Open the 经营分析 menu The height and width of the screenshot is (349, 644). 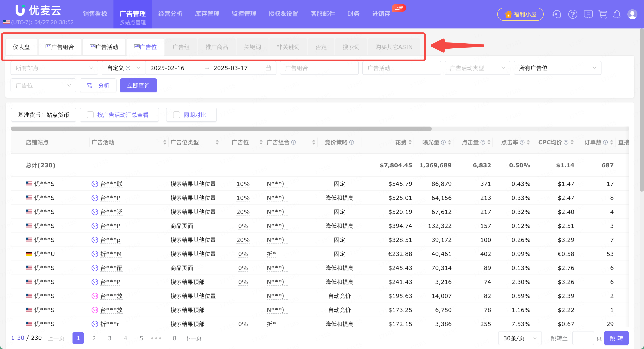pyautogui.click(x=170, y=14)
